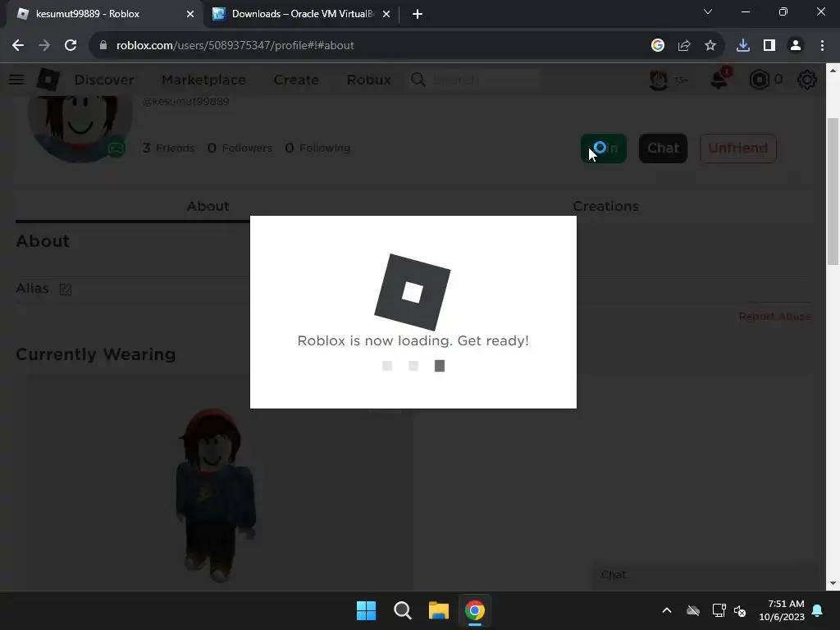The height and width of the screenshot is (630, 840).
Task: Switch to the About tab
Action: pos(208,206)
